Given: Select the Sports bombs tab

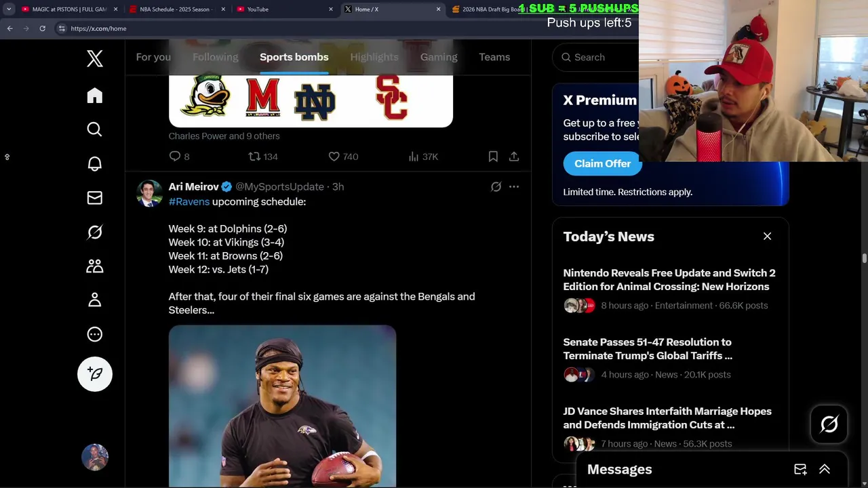Looking at the screenshot, I should (x=294, y=57).
